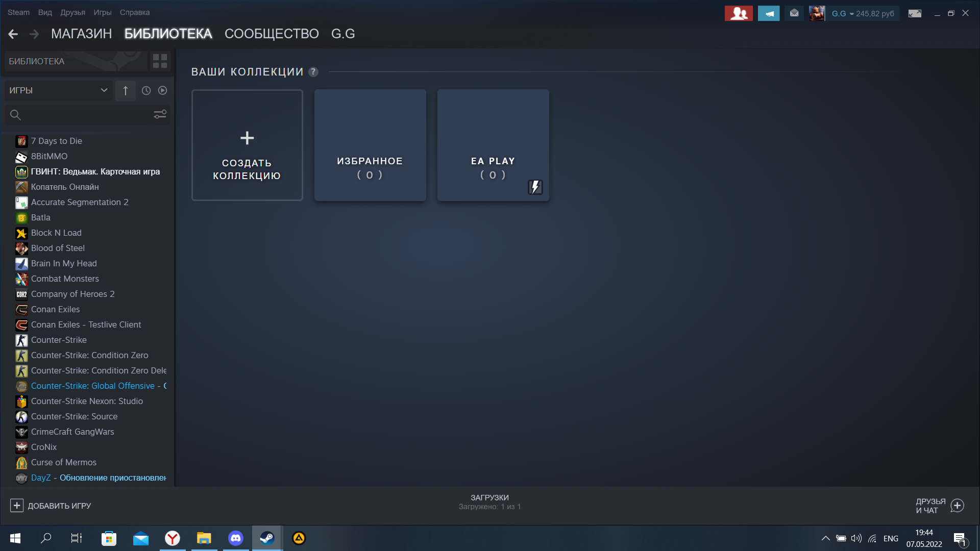Open ЗАГРУЗКИ downloads status
The width and height of the screenshot is (980, 551).
[x=489, y=502]
